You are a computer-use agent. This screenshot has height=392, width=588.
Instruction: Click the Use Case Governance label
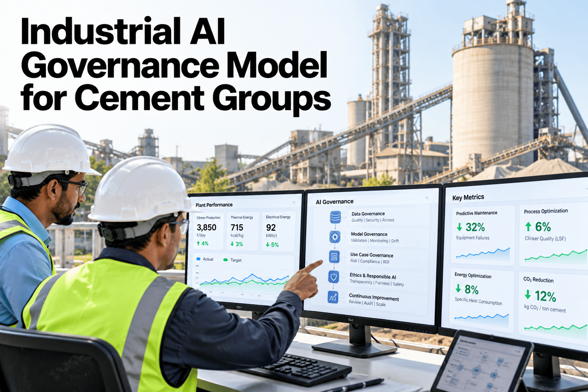tap(372, 255)
